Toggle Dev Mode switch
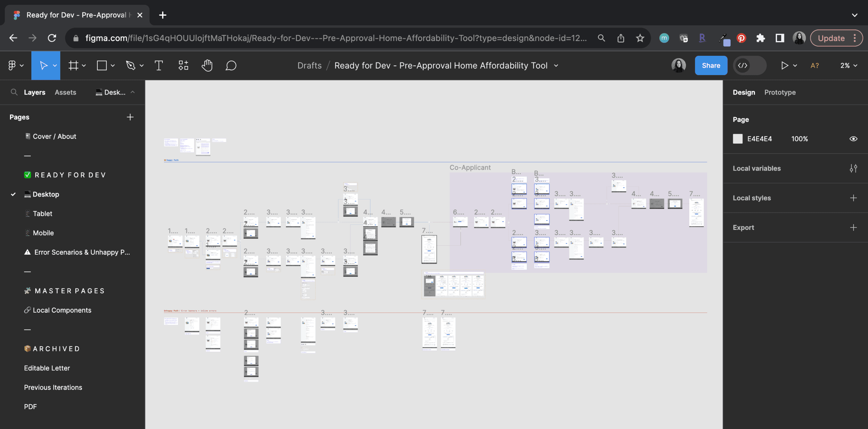Viewport: 868px width, 429px height. 749,65
